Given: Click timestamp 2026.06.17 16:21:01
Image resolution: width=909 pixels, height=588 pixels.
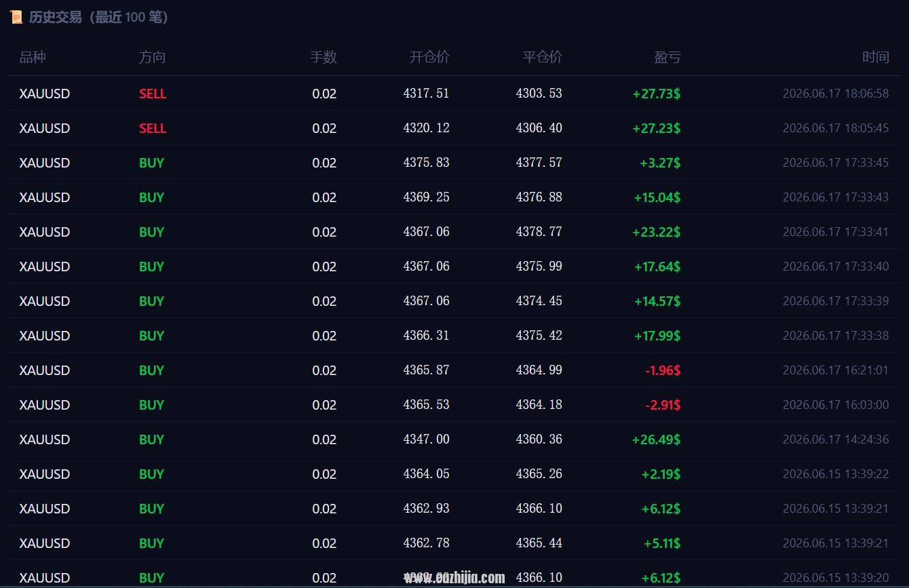Looking at the screenshot, I should 836,370.
